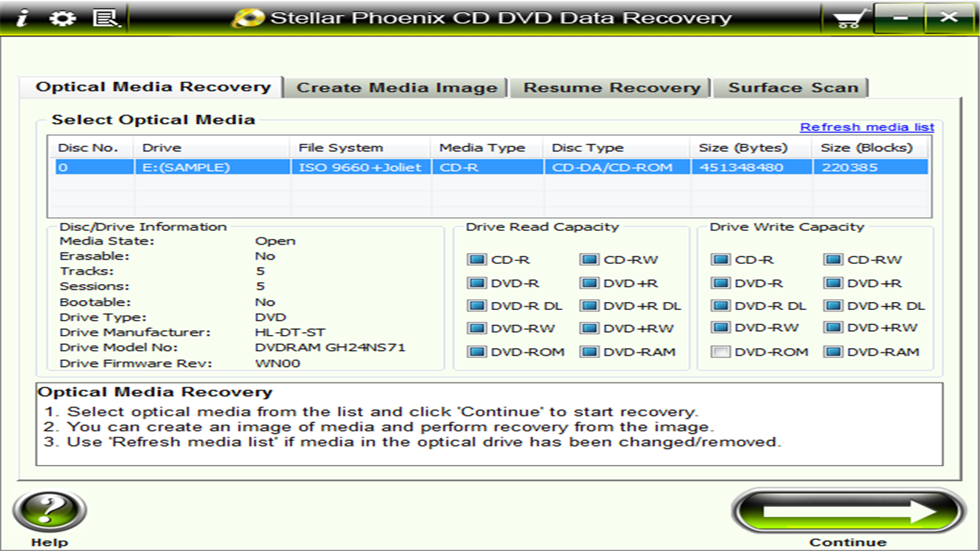Toggle DVD-R checkbox in Drive Write Capacity
This screenshot has height=551, width=980.
tap(720, 283)
